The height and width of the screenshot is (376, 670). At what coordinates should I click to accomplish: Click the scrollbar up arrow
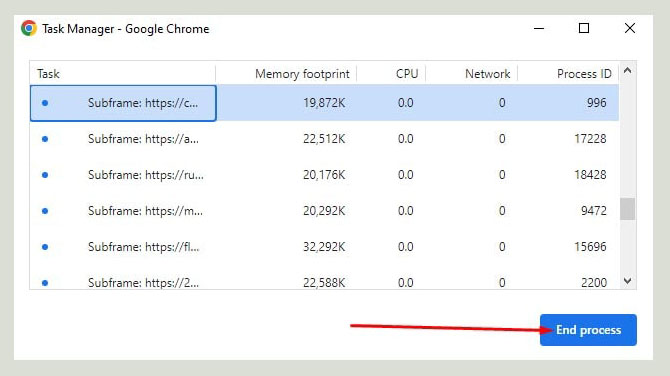click(627, 70)
